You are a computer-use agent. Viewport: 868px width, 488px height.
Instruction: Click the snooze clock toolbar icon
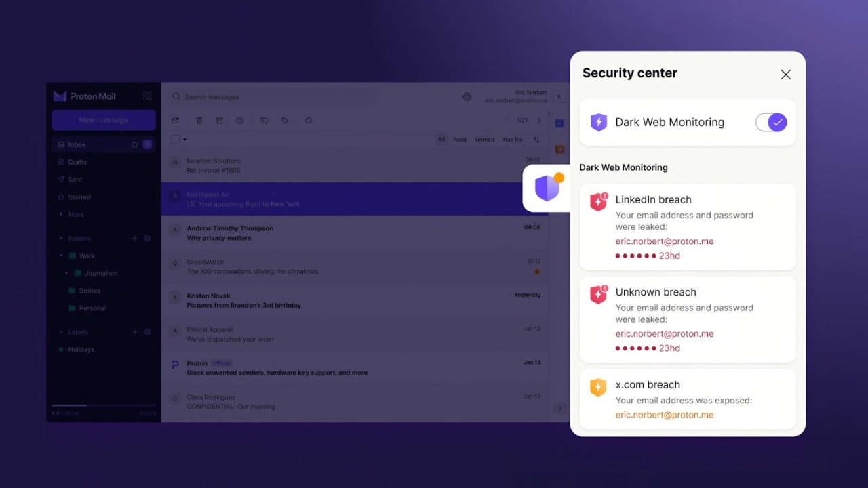point(309,121)
